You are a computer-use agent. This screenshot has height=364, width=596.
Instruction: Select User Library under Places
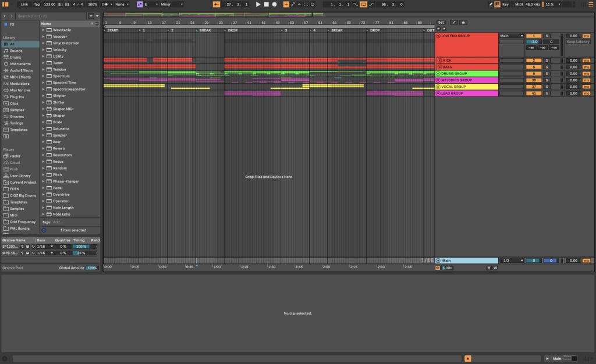click(20, 176)
